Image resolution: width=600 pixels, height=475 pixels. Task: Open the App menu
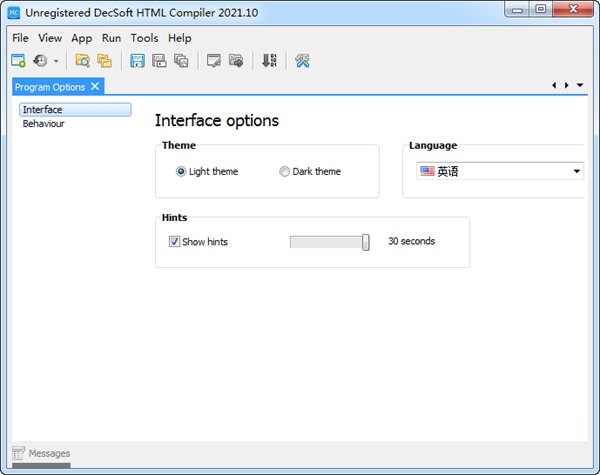81,38
